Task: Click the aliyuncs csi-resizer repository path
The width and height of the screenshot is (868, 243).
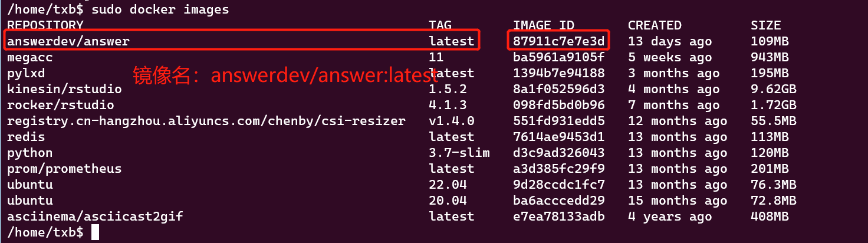Action: click(x=206, y=121)
